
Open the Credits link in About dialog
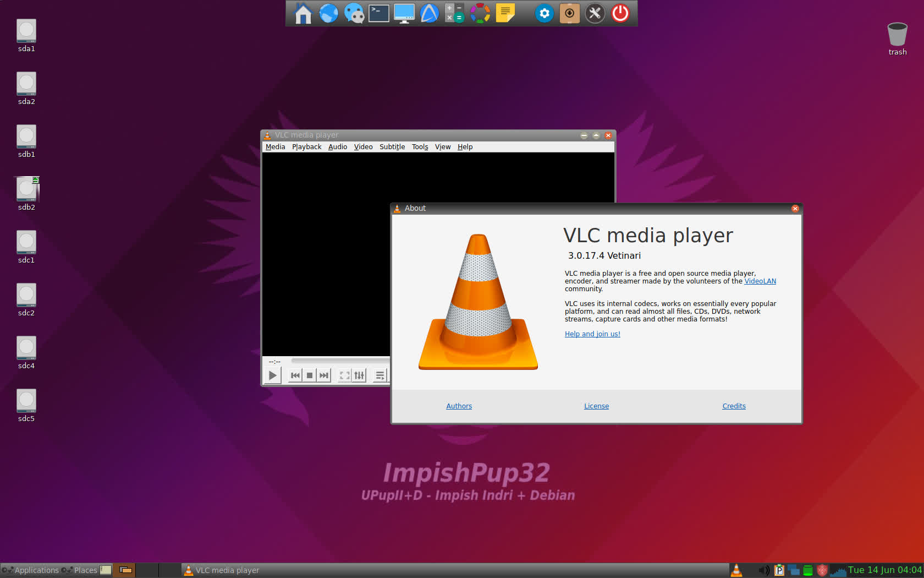tap(734, 406)
